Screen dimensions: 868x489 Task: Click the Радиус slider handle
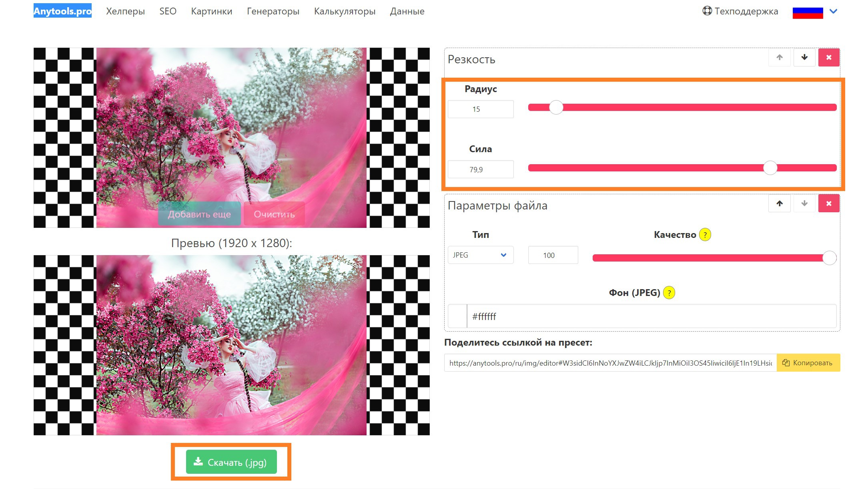point(556,107)
